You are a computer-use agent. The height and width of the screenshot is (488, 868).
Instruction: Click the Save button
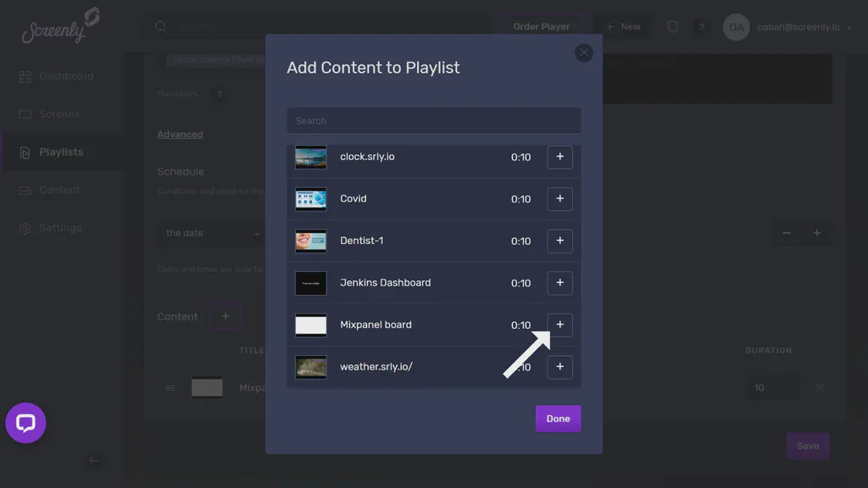[807, 446]
